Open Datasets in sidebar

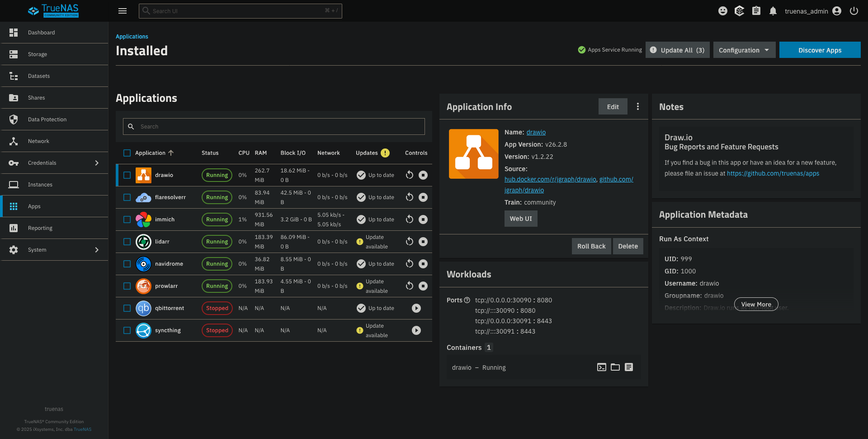tap(54, 76)
